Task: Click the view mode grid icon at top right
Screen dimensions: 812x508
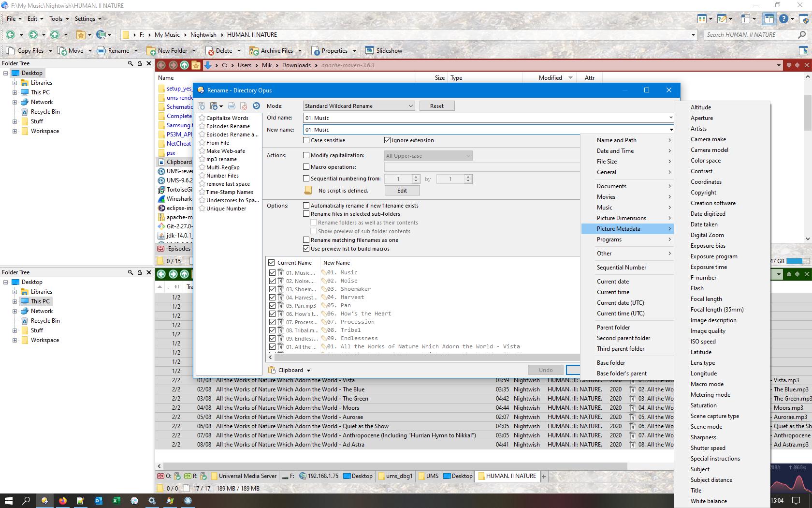Action: [702, 19]
